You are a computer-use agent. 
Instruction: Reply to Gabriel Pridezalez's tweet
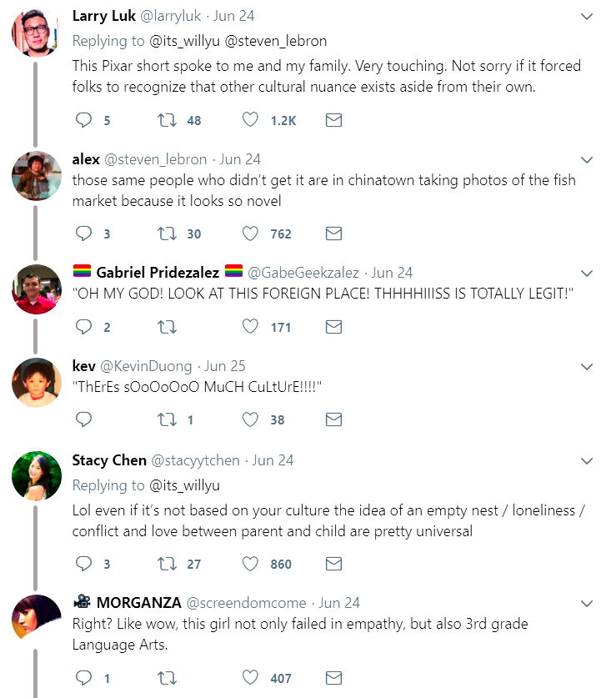(x=83, y=327)
